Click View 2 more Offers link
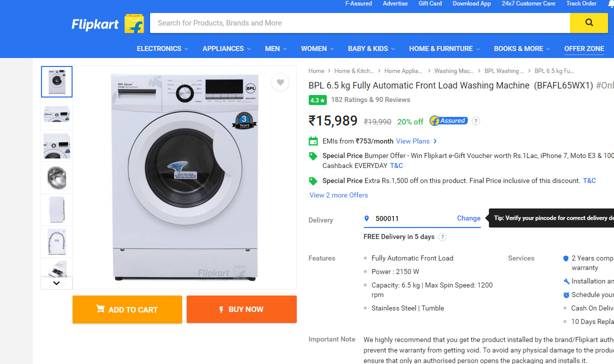The width and height of the screenshot is (614, 364). point(339,195)
